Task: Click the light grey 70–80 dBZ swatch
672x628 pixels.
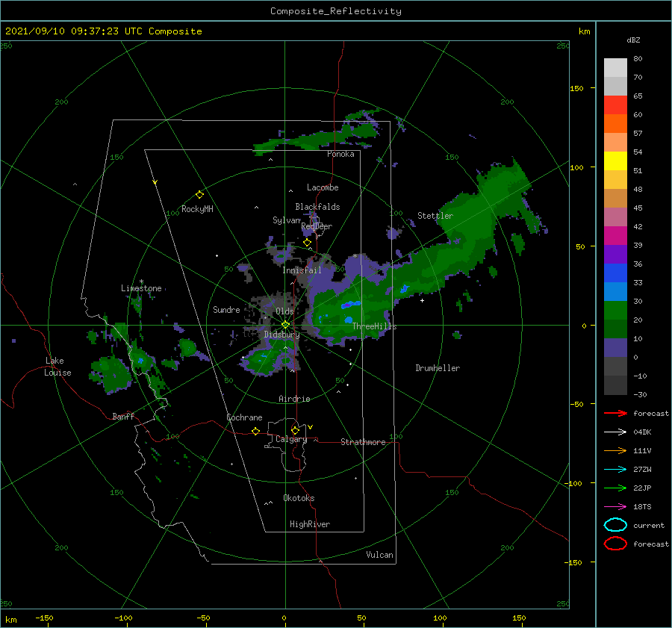Action: (x=615, y=68)
